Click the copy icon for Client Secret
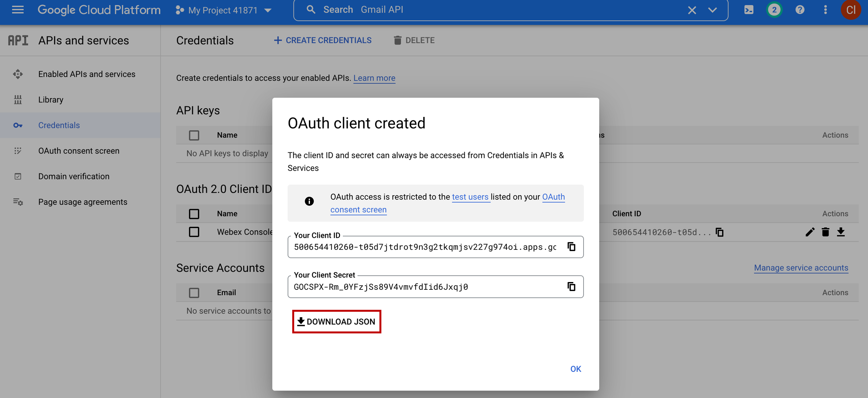 [x=571, y=286]
